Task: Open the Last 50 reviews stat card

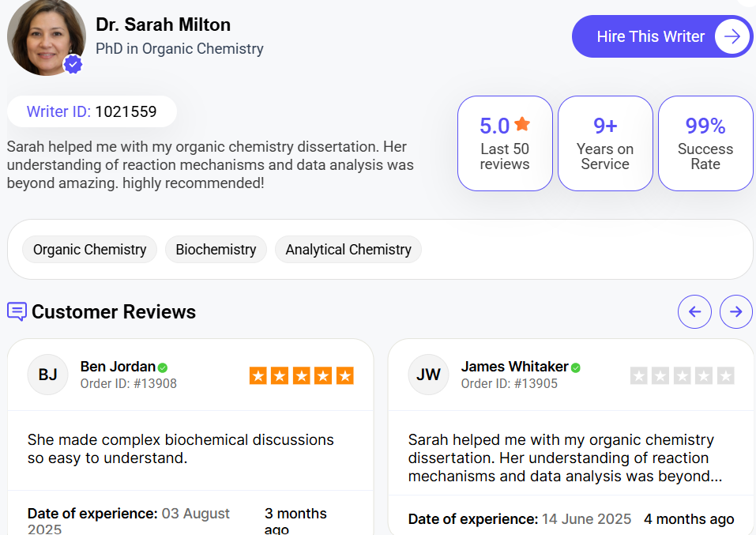Action: tap(505, 144)
